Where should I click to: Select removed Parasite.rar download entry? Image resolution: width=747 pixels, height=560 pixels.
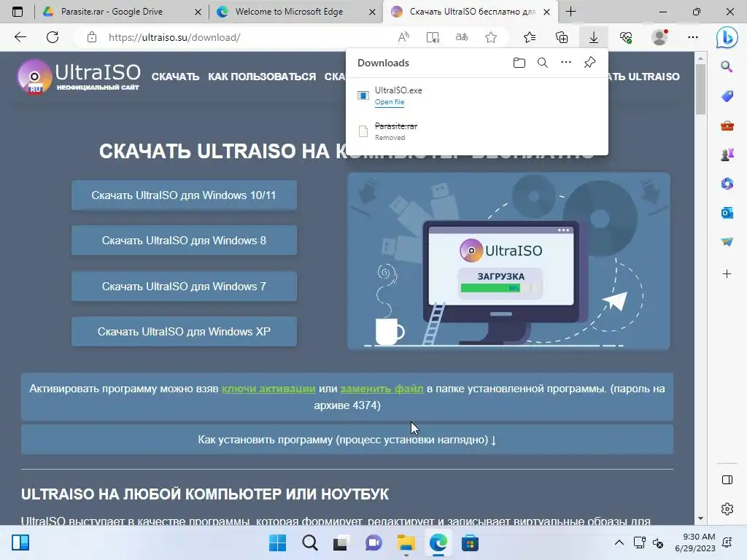(476, 131)
